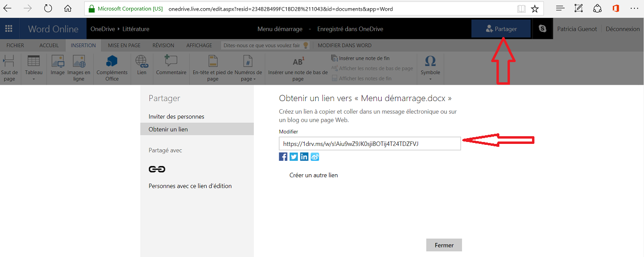Open the browser Hub lines icon
Screen dimensions: 644x257
point(560,8)
